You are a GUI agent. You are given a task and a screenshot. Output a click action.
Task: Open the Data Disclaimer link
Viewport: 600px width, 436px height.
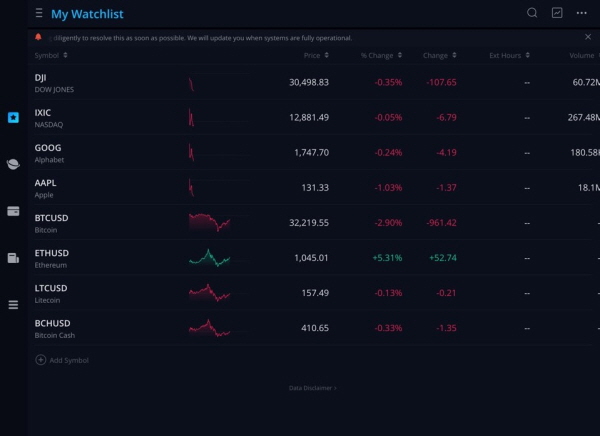point(313,388)
